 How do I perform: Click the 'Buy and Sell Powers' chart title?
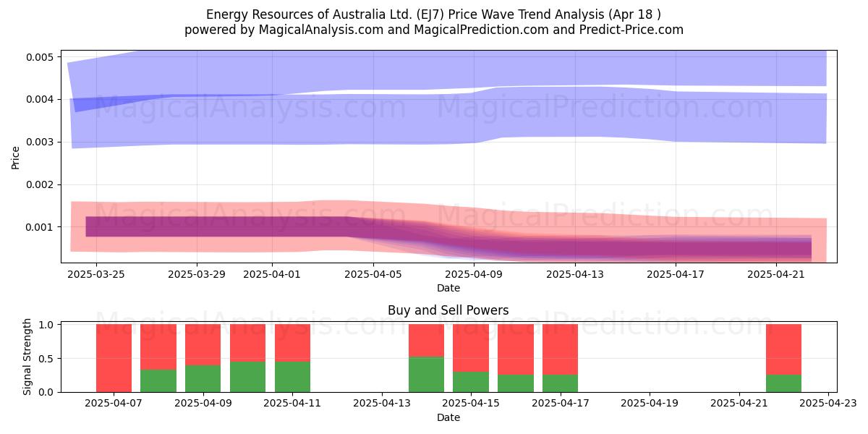click(x=448, y=310)
